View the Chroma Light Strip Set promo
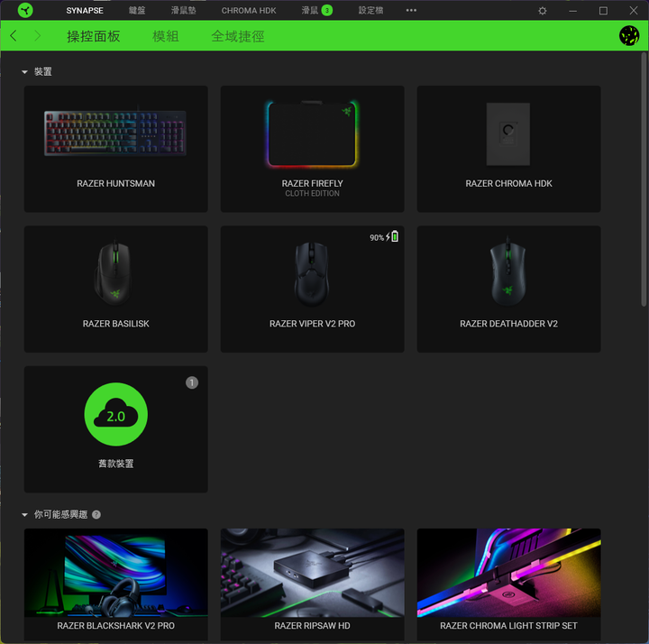 pyautogui.click(x=508, y=573)
